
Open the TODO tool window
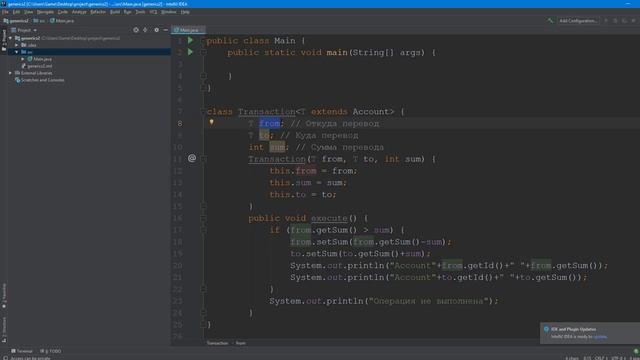tap(51, 351)
